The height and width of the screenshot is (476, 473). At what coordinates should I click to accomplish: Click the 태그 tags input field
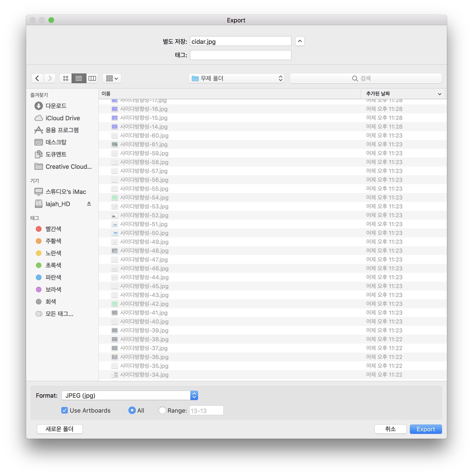[240, 55]
